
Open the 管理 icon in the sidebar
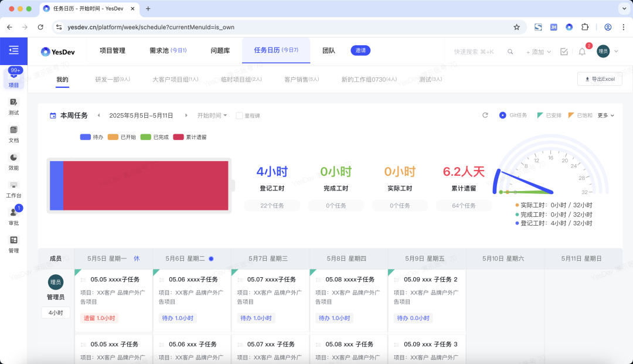13,243
